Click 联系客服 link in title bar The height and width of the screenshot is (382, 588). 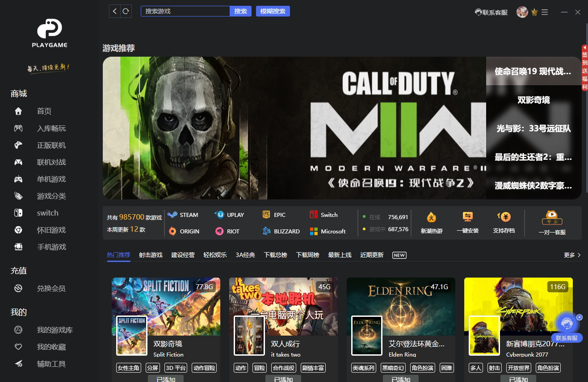tap(491, 12)
